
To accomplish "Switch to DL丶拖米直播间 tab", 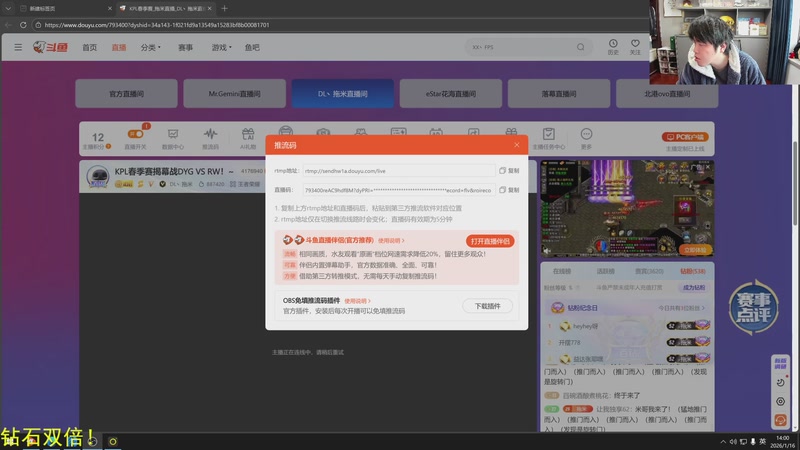I will point(343,93).
